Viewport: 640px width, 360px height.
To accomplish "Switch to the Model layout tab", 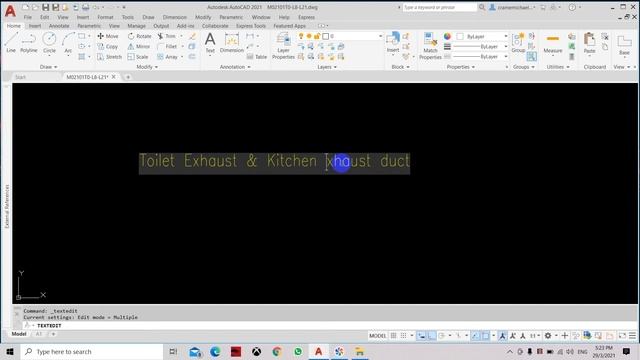I will tap(19, 334).
